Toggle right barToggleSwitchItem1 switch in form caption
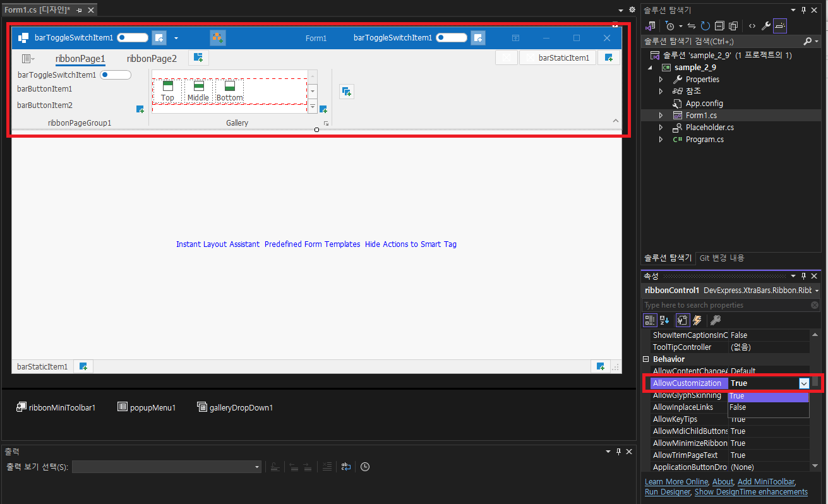 tap(452, 38)
